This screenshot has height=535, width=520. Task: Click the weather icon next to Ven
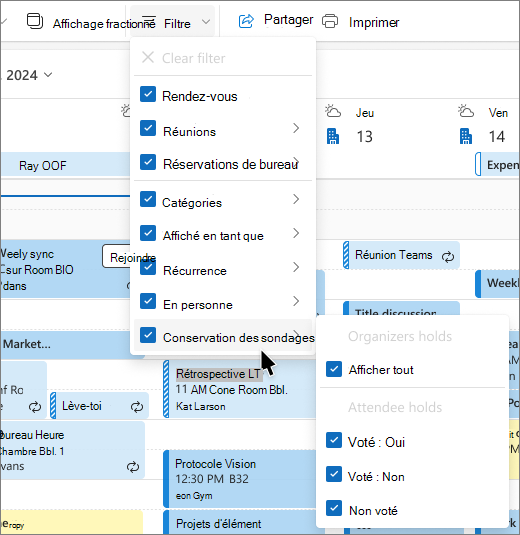466,111
